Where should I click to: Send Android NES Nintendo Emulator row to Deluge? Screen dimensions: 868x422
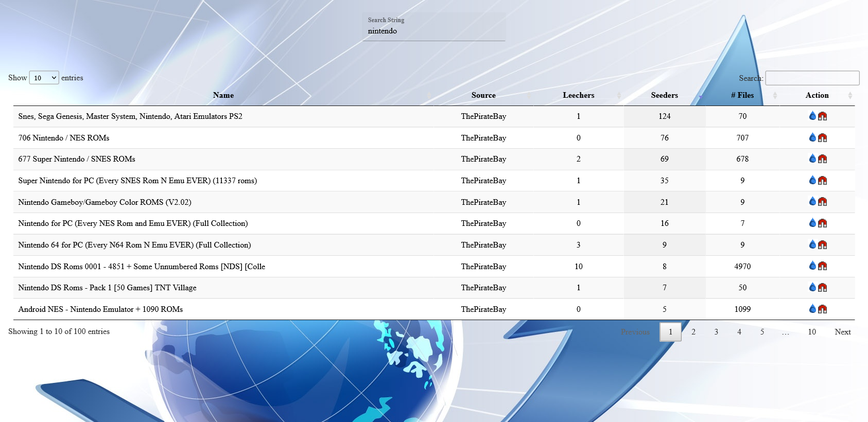coord(812,309)
